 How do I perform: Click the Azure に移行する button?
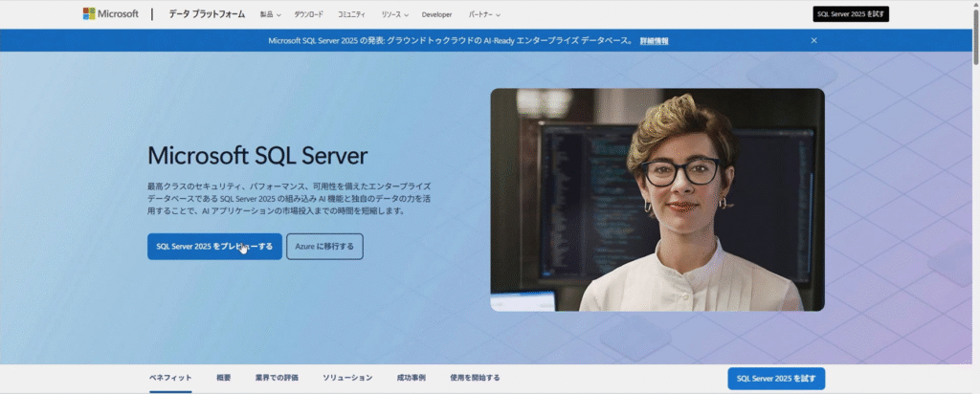tap(324, 247)
